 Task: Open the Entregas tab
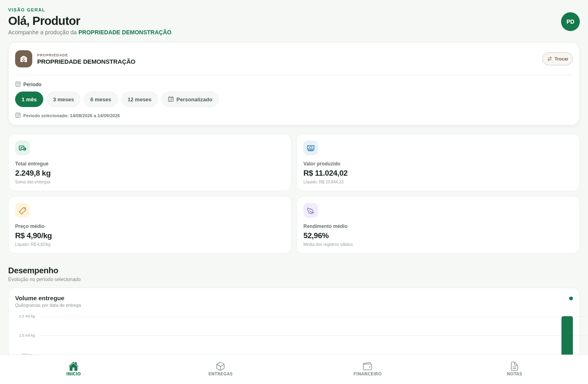point(220,369)
